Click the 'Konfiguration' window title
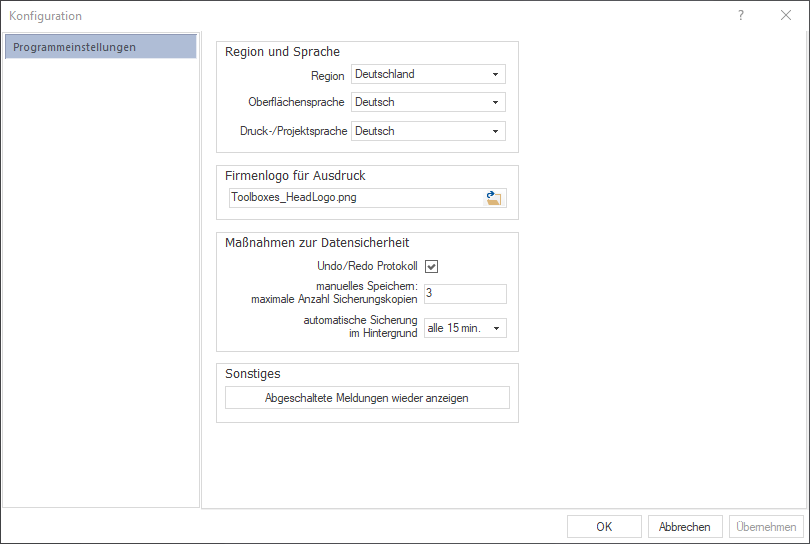Screen dimensions: 810x544 (x=45, y=16)
